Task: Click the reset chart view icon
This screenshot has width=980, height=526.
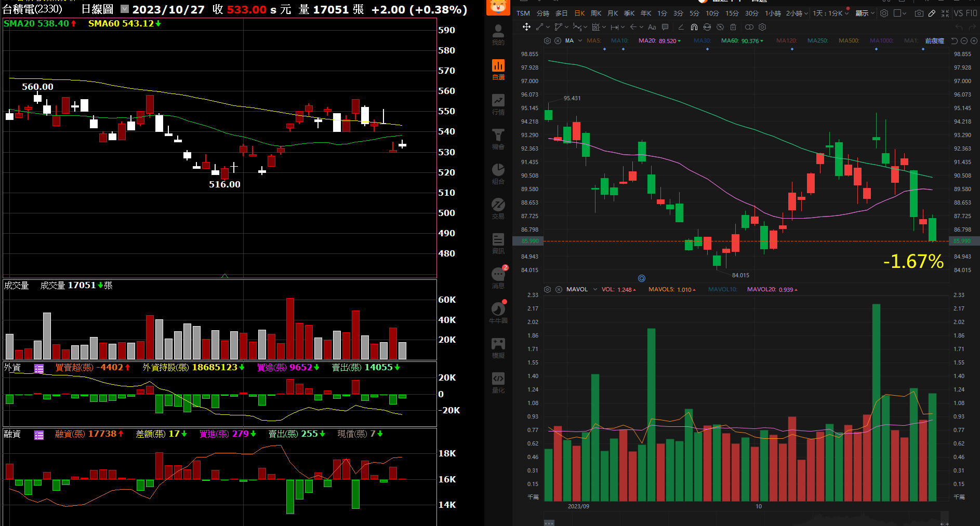Action: click(954, 41)
